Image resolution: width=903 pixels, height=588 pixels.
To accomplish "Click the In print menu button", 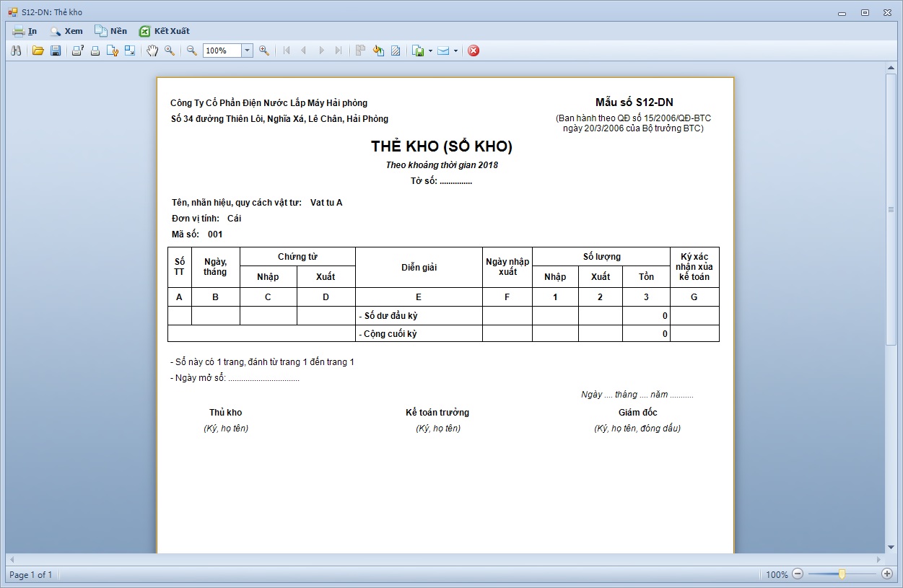I will point(25,31).
